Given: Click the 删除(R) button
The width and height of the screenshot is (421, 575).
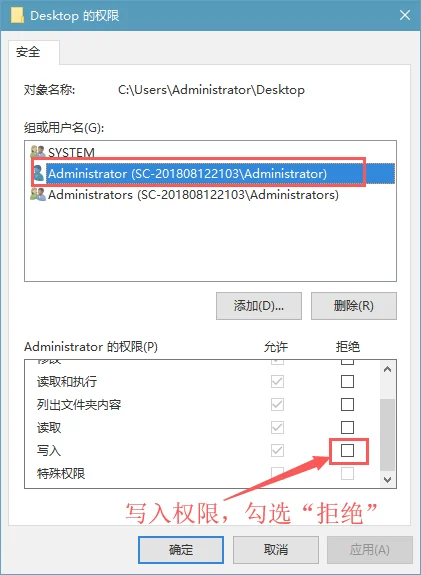Looking at the screenshot, I should (354, 306).
